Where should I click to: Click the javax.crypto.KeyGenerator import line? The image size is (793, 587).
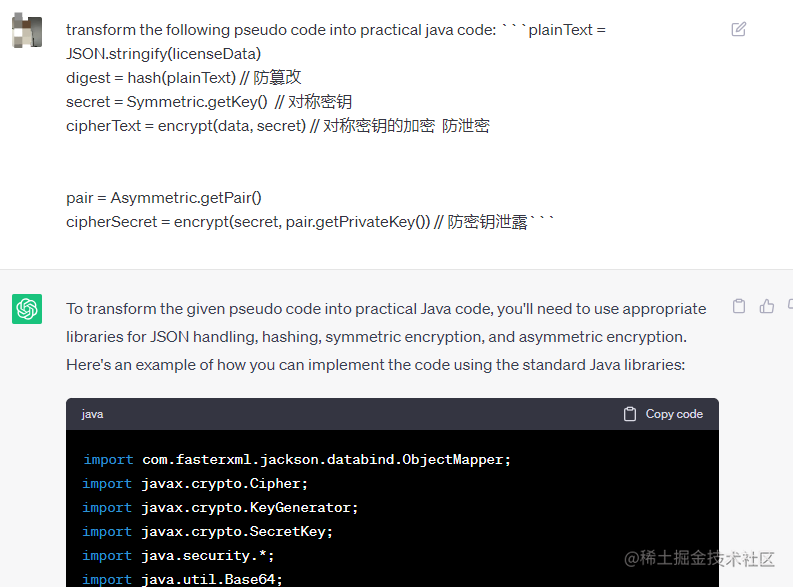click(221, 508)
